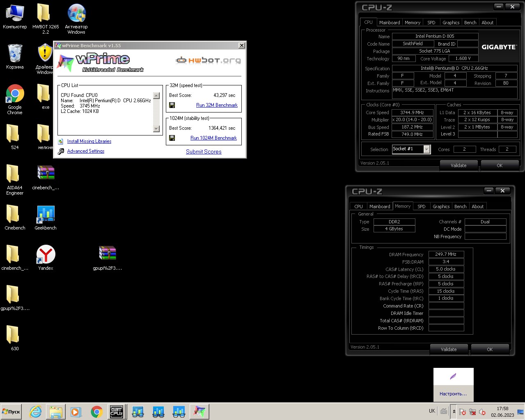Show hidden tray icons arrow
The height and width of the screenshot is (420, 525).
point(454,411)
